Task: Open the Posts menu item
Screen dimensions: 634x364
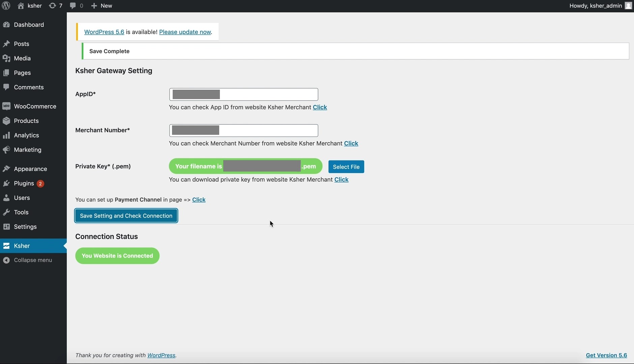Action: click(x=33, y=44)
